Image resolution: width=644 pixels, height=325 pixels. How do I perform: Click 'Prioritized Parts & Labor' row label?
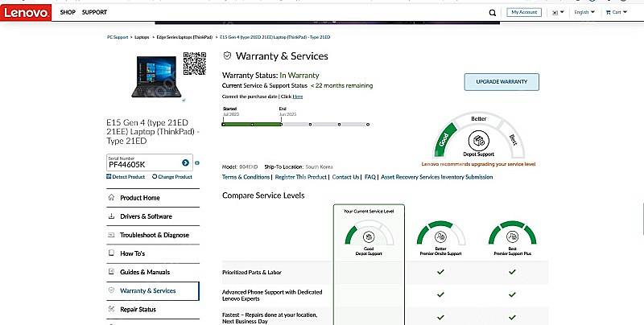[x=252, y=273]
